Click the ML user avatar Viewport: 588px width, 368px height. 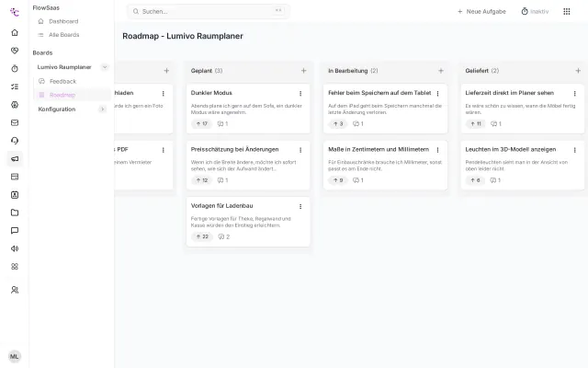(15, 356)
